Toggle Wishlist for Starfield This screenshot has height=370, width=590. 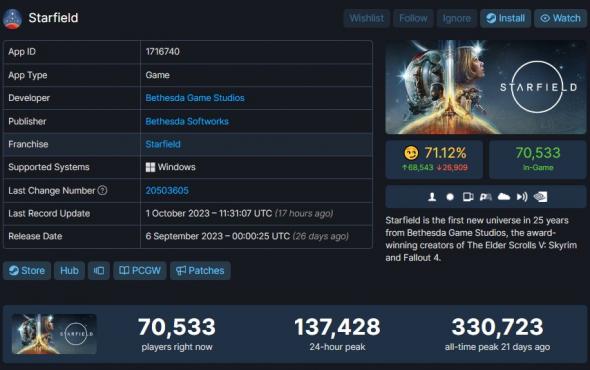coord(366,18)
